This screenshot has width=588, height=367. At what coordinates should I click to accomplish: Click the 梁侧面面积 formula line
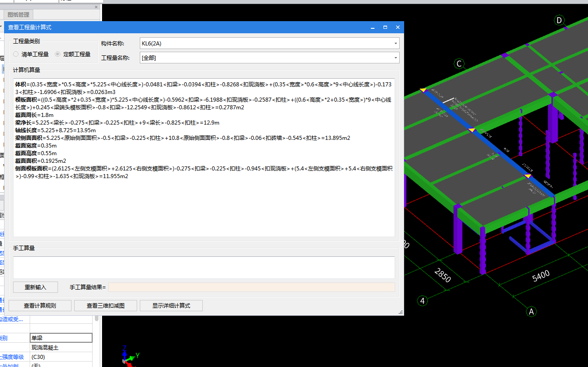pos(183,138)
